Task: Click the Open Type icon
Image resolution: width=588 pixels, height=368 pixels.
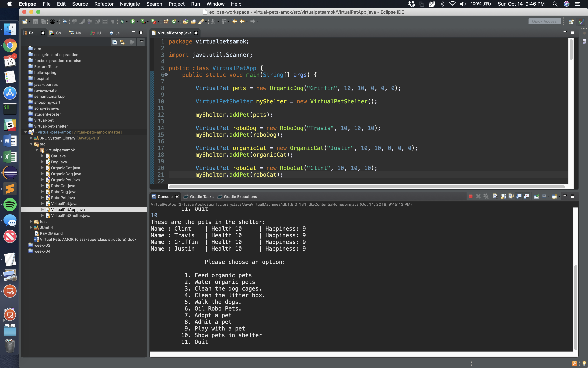Action: [186, 21]
